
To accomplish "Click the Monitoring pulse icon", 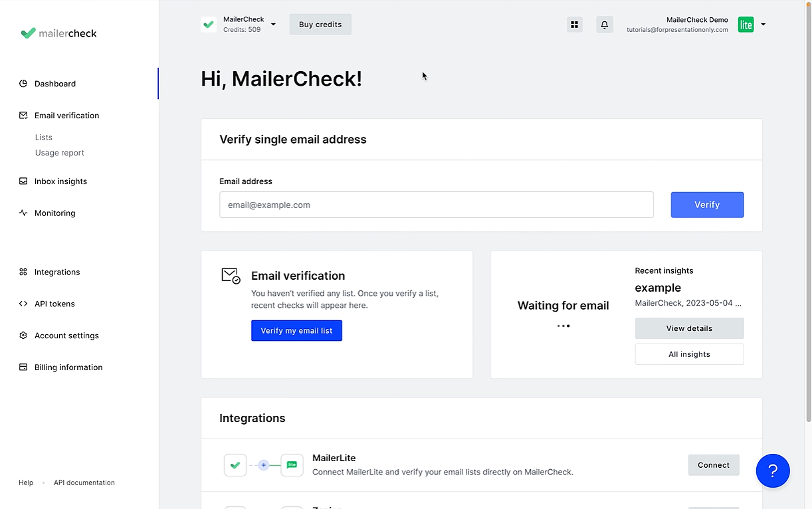I will point(23,213).
